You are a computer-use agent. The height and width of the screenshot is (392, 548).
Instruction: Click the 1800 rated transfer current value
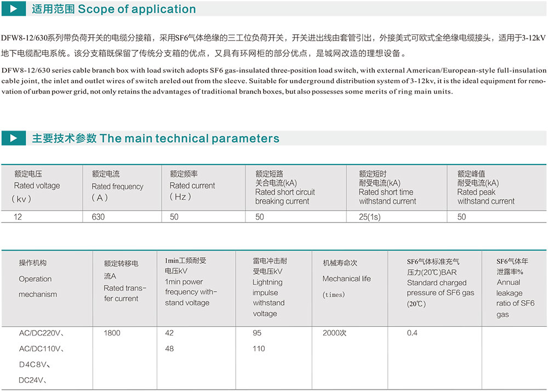(x=111, y=333)
